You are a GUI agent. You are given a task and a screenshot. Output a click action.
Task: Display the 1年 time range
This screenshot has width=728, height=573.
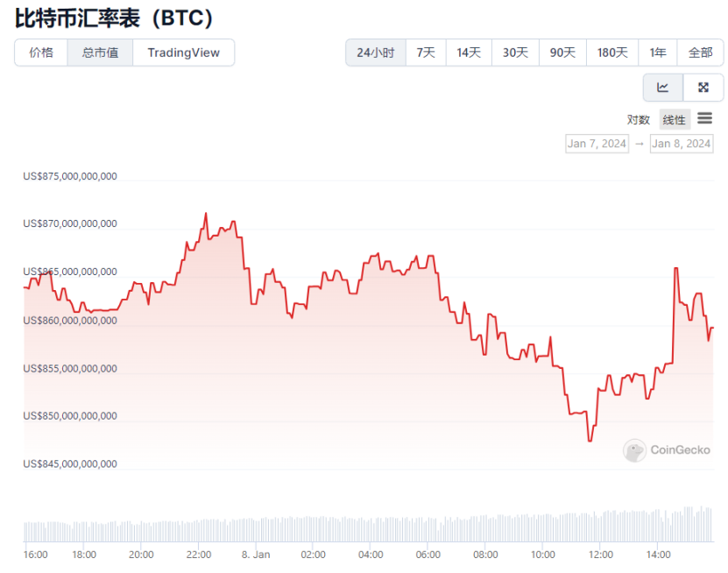(658, 53)
